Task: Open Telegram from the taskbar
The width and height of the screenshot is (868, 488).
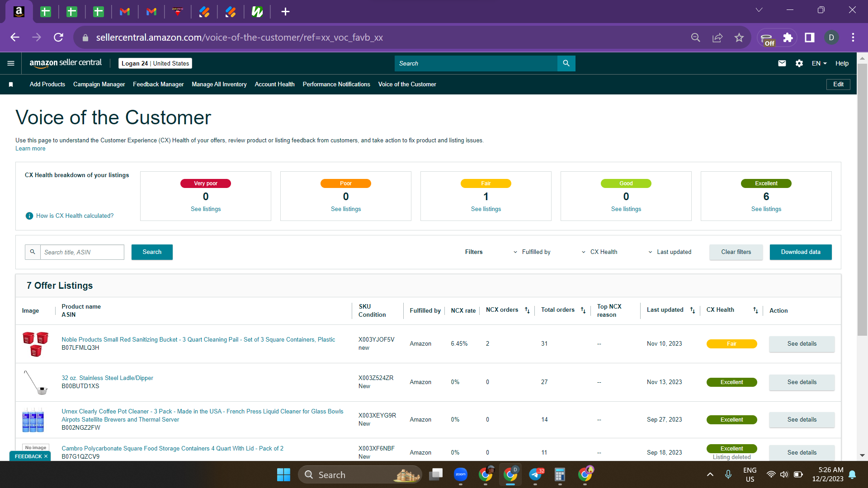Action: pos(536,474)
